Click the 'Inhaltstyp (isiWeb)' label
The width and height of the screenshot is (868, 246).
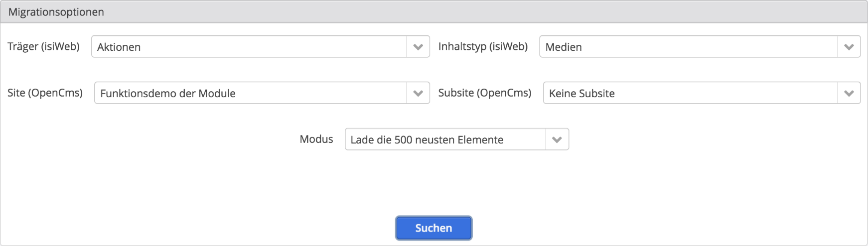click(x=483, y=46)
